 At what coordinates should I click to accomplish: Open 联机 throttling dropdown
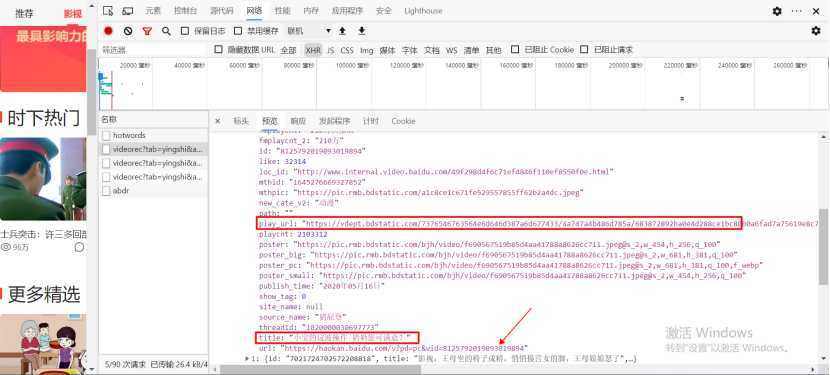click(x=309, y=31)
